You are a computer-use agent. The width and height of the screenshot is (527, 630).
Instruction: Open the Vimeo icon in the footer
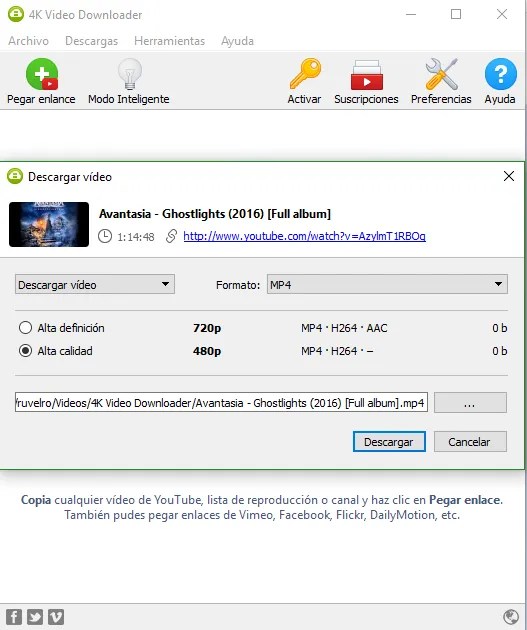click(56, 617)
